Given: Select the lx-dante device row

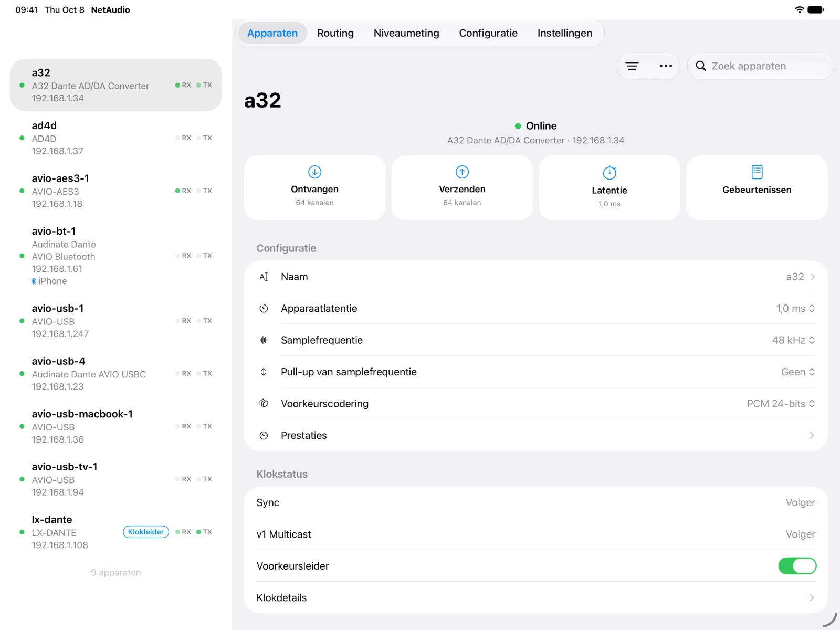Looking at the screenshot, I should click(116, 532).
